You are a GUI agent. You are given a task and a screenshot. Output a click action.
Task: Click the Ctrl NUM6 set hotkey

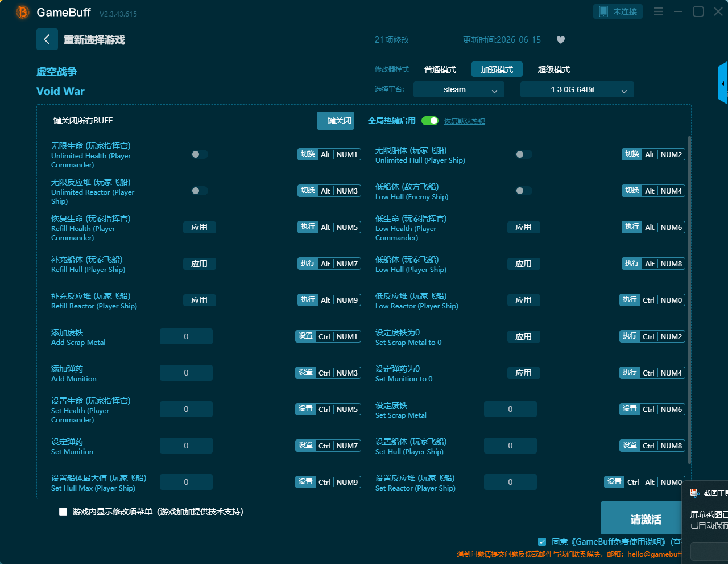(x=652, y=409)
